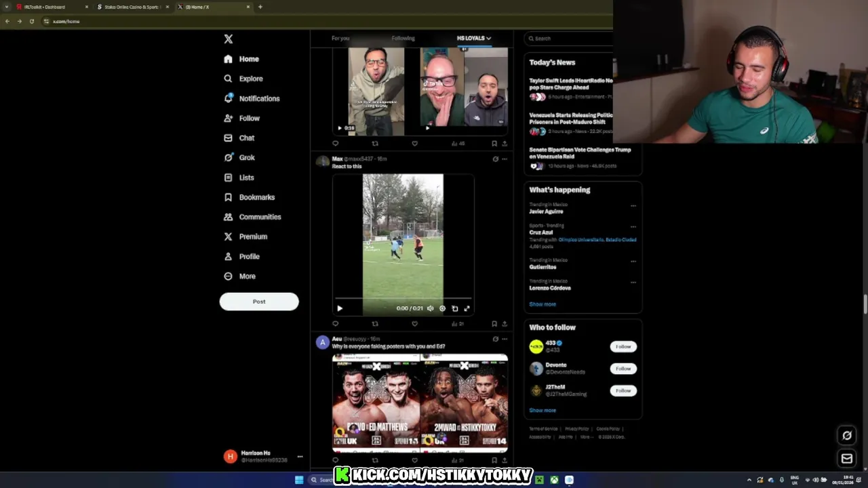868x488 pixels.
Task: Open Notifications from the sidebar
Action: [x=252, y=98]
